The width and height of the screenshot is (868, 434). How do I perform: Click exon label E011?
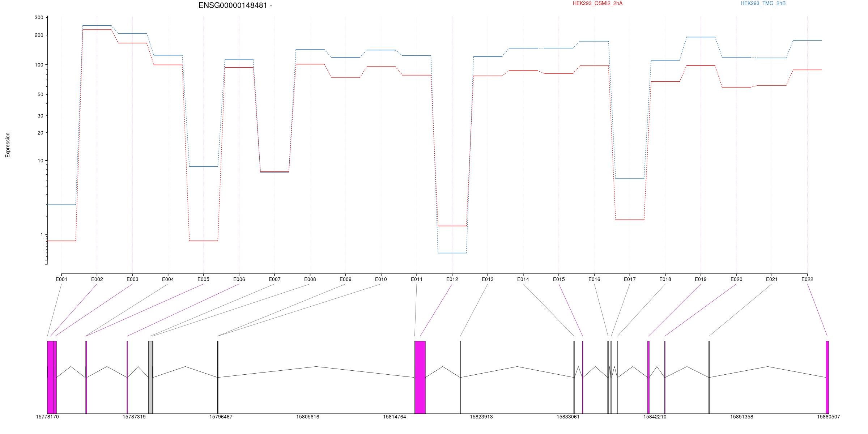(x=417, y=279)
